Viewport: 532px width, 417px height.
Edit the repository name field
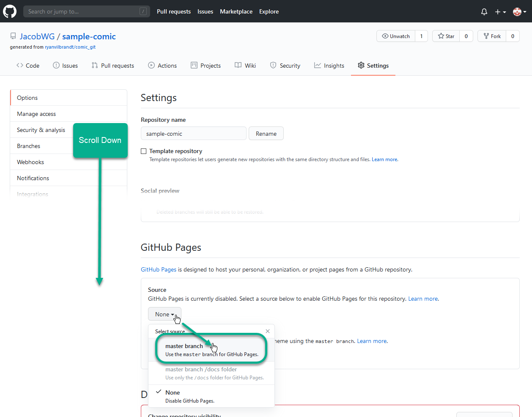tap(194, 133)
